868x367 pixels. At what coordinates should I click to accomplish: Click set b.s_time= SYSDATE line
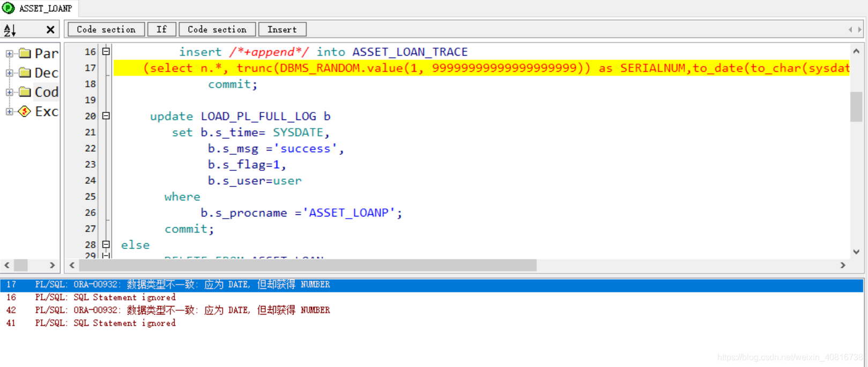click(251, 132)
